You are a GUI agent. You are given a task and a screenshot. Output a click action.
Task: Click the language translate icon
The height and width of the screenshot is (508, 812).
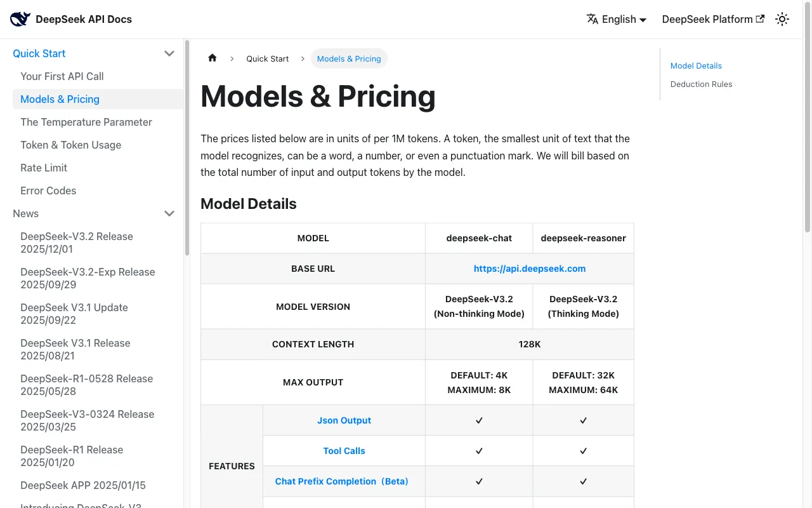pos(593,19)
